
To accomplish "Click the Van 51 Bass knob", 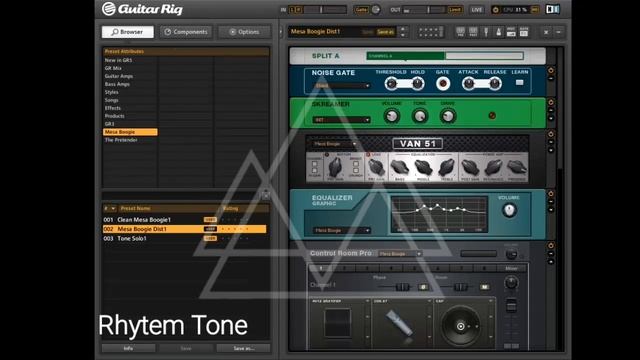I will 400,167.
